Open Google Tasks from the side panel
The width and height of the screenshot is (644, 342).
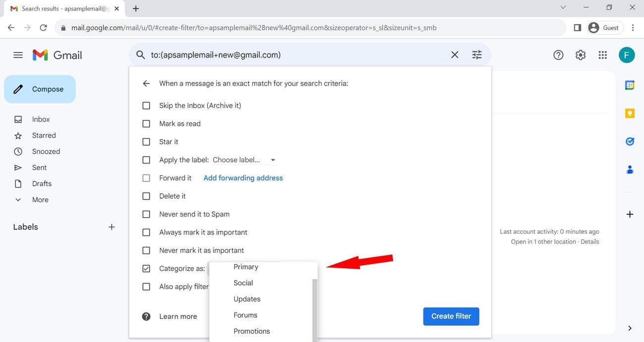click(x=629, y=141)
